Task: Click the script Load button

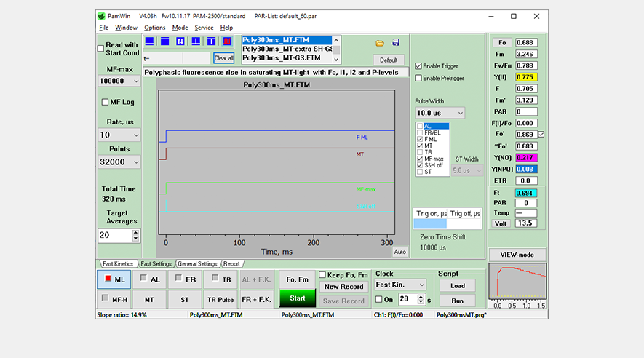Action: 458,286
